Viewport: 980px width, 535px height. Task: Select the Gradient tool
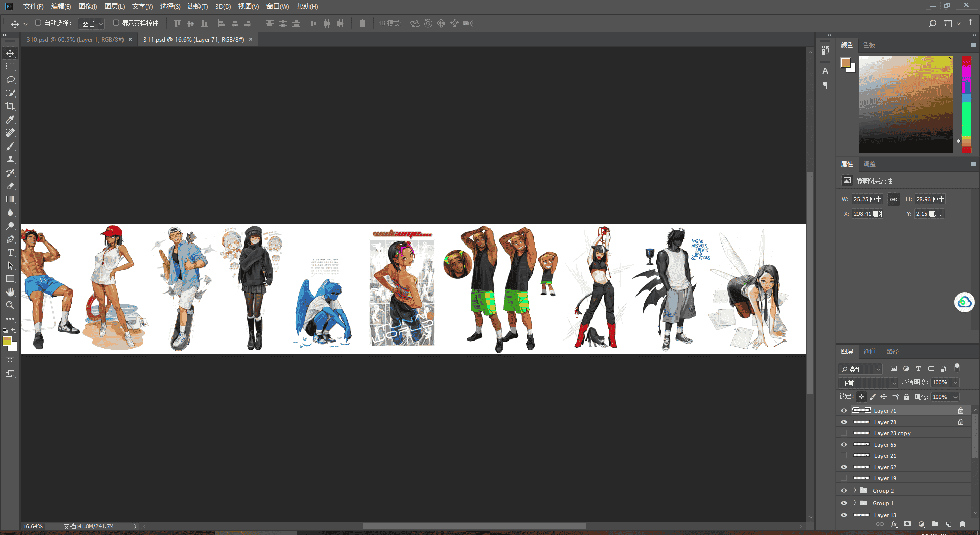point(10,199)
